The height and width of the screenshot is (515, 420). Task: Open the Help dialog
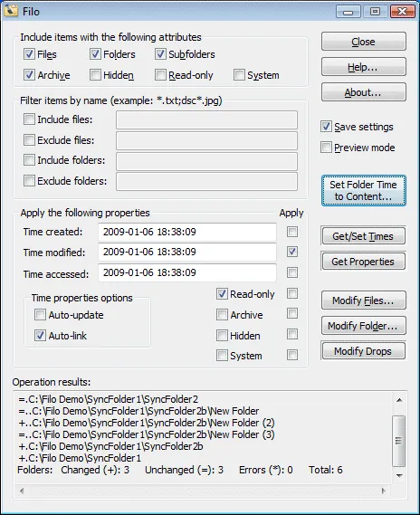coord(364,67)
